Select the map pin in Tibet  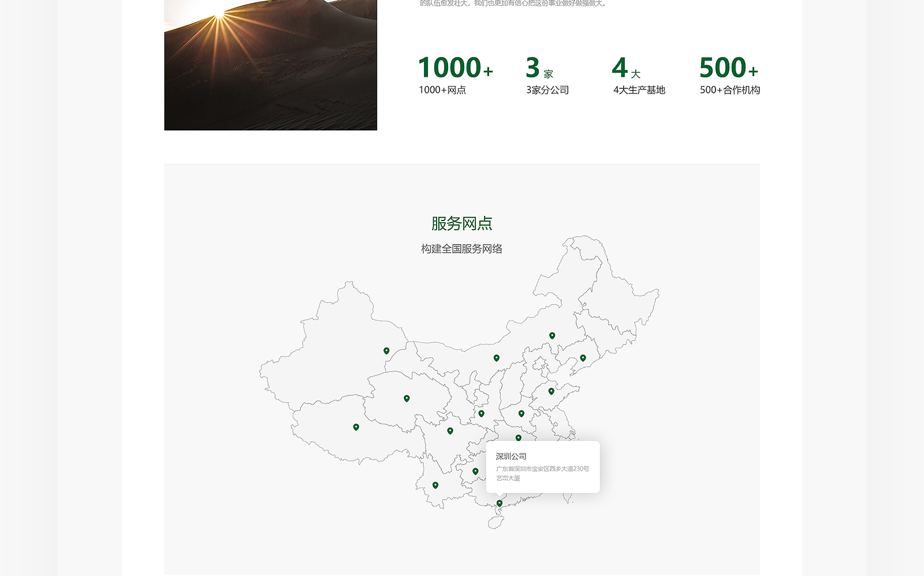(x=356, y=427)
